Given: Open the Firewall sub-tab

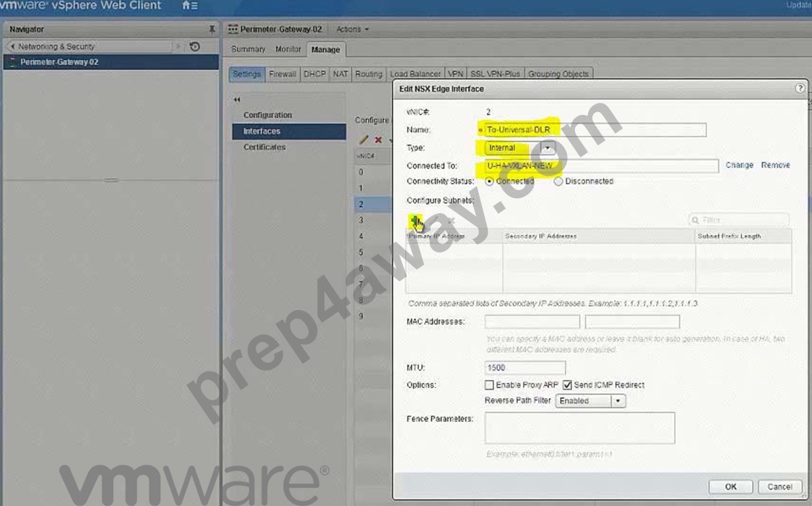Looking at the screenshot, I should click(282, 74).
